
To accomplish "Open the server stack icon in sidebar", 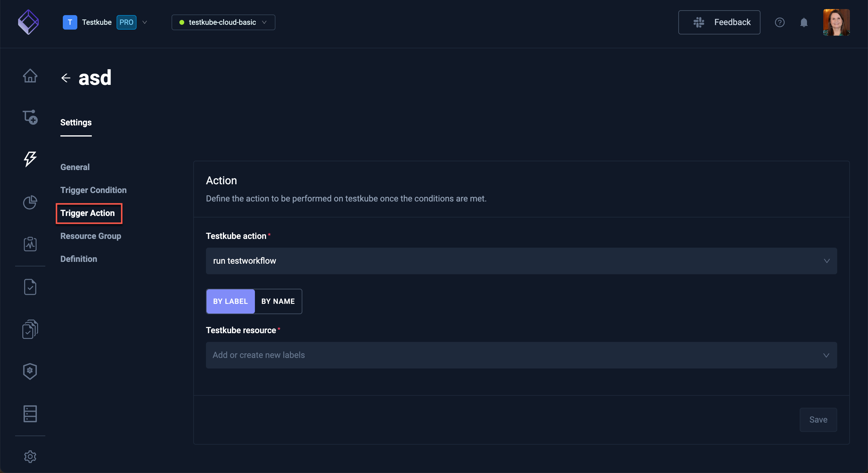I will [30, 413].
